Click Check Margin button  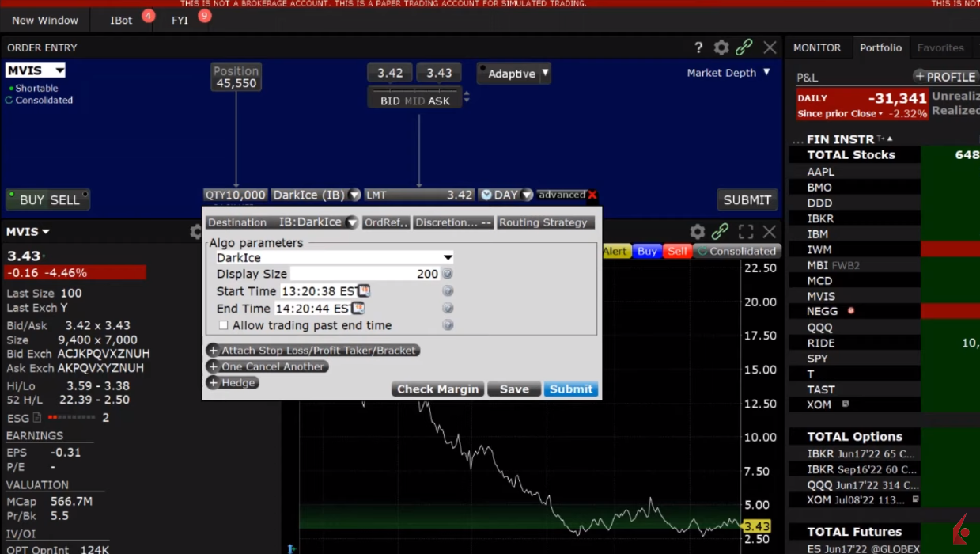tap(437, 389)
